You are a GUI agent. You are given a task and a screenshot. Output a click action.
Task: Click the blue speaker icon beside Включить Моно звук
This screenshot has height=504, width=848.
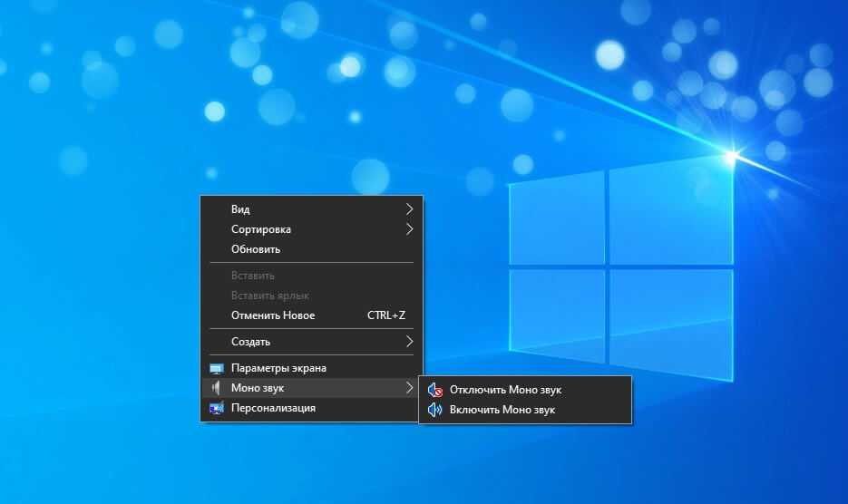435,410
